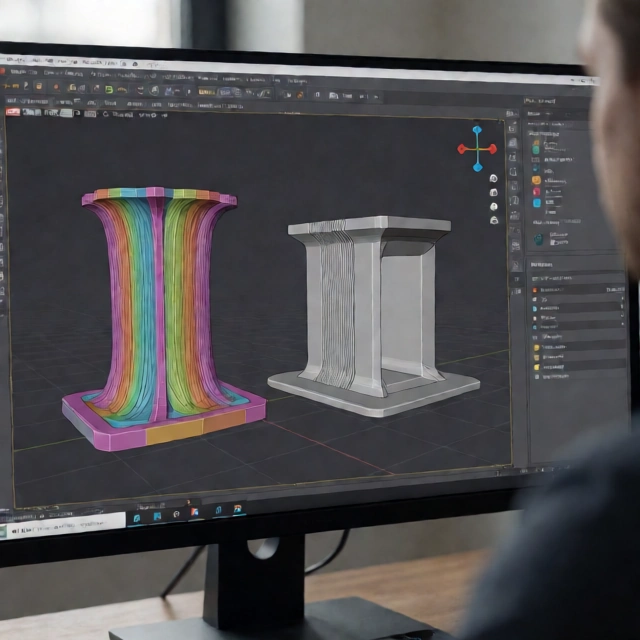The width and height of the screenshot is (640, 640).
Task: Click the red button at the viewport header's left end
Action: tap(13, 112)
